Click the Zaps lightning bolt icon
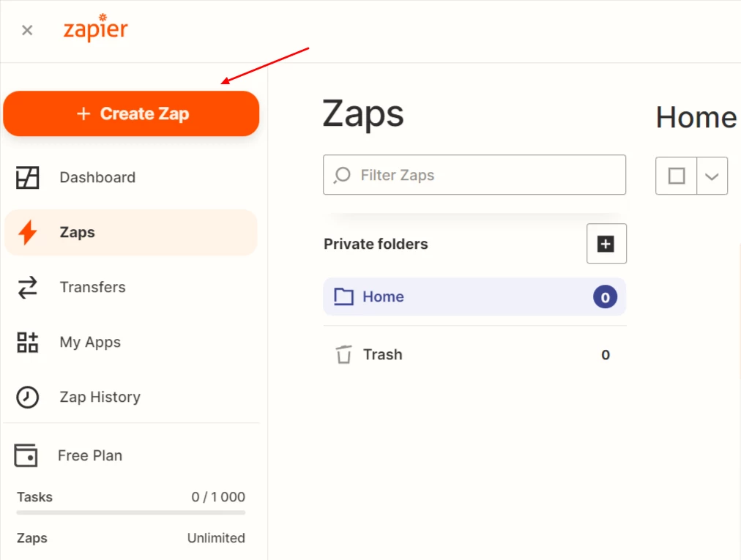The width and height of the screenshot is (741, 560). 27,233
